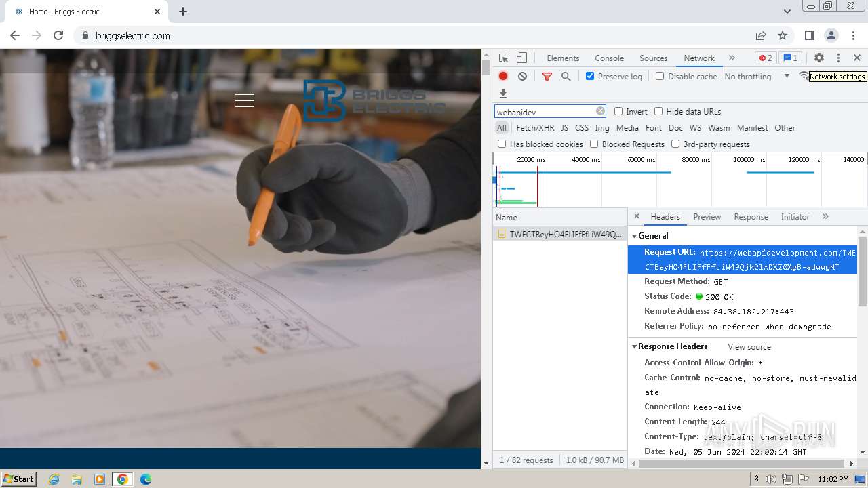The image size is (868, 488).
Task: Show more request detail tabs
Action: pyautogui.click(x=825, y=216)
